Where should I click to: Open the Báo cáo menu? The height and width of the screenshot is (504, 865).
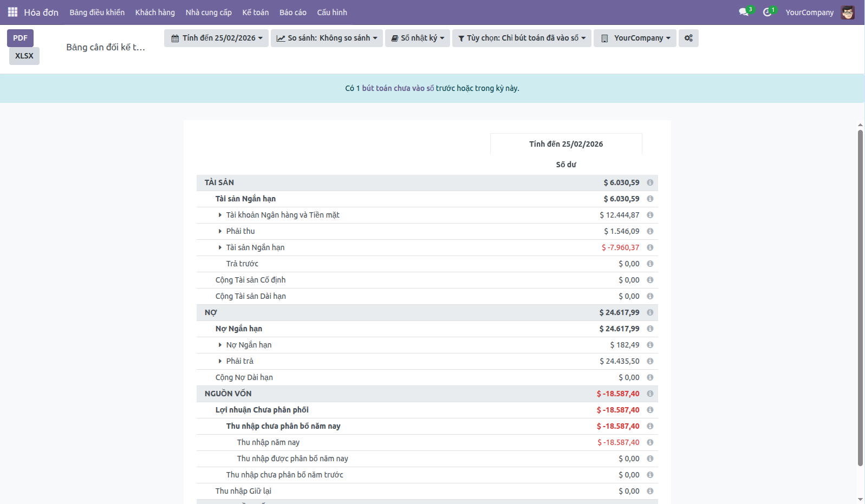coord(292,12)
